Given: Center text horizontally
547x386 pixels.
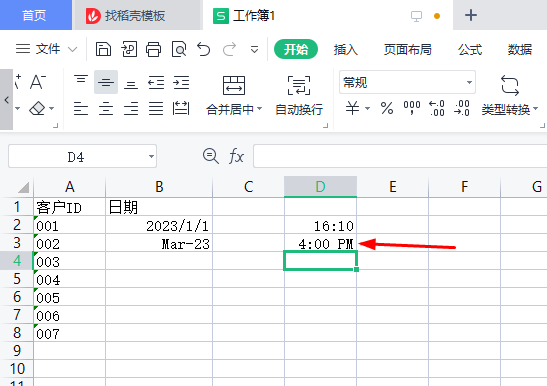Looking at the screenshot, I should point(106,109).
